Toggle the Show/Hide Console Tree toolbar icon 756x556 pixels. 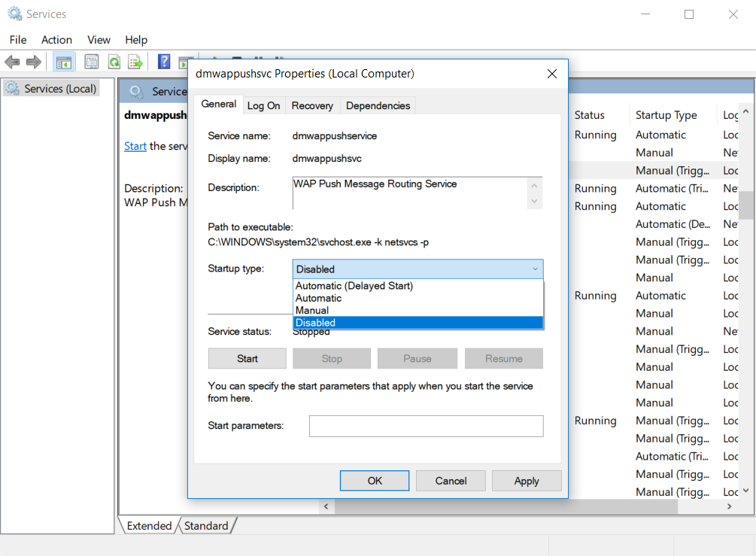pyautogui.click(x=64, y=62)
